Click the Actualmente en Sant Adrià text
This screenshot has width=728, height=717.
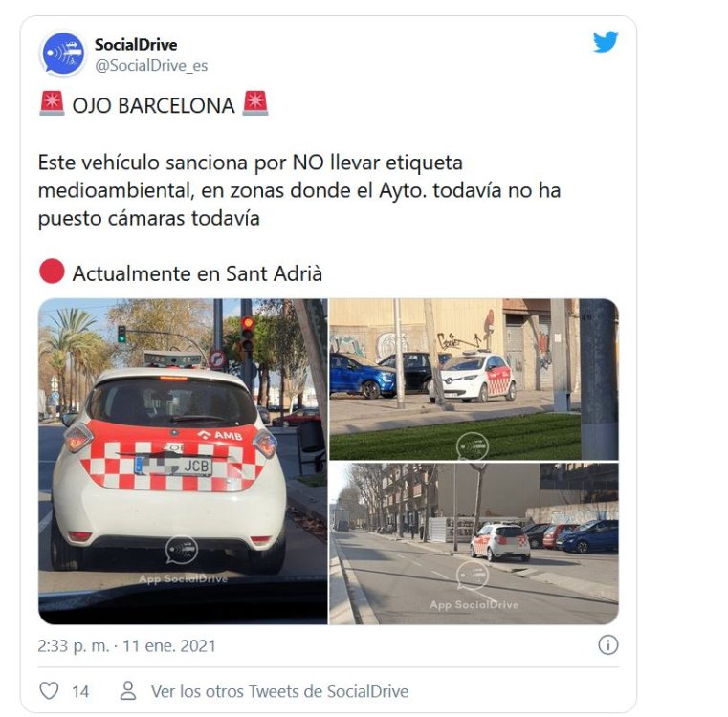197,273
